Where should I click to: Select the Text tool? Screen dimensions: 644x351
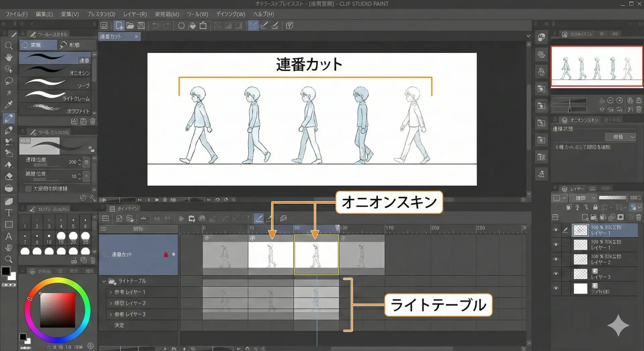pos(9,213)
